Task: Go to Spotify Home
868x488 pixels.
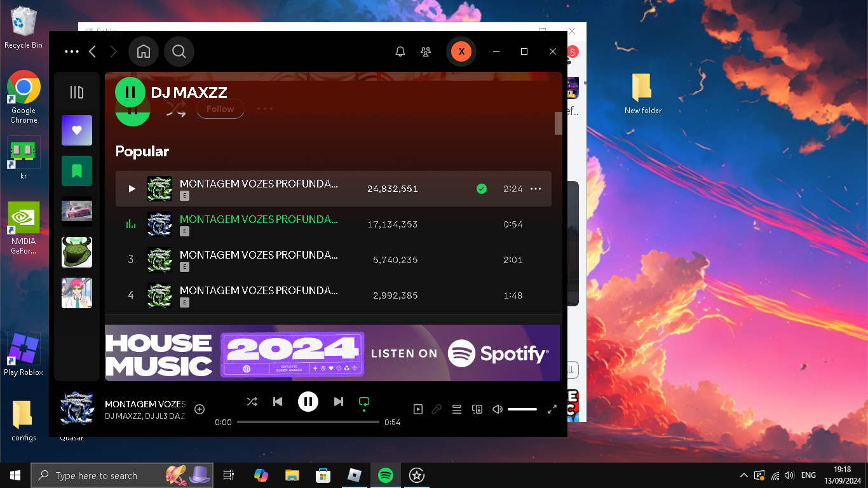Action: tap(144, 51)
